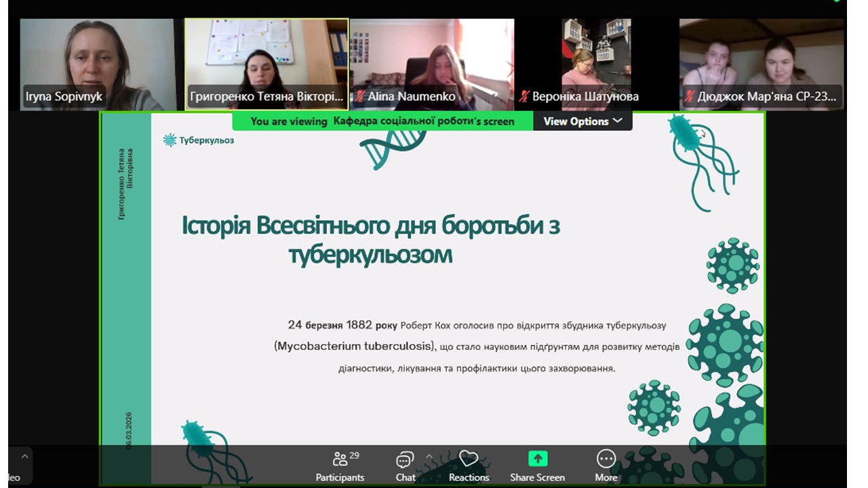Click the Туберкульоз logo on the slide

(x=199, y=140)
